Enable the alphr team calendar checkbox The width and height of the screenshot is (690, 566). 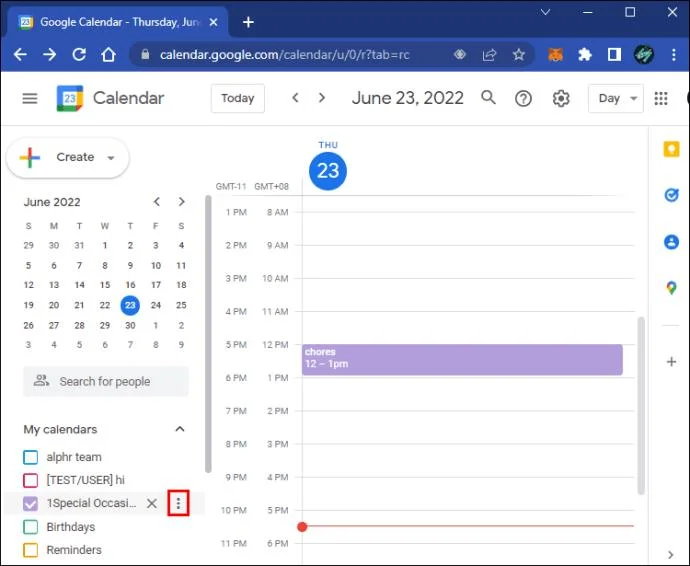point(30,457)
